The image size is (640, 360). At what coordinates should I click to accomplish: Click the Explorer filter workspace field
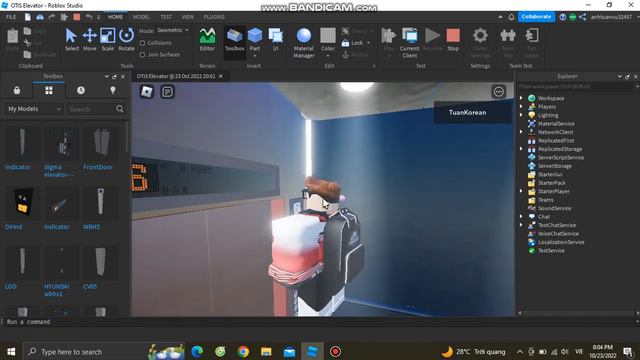point(576,87)
